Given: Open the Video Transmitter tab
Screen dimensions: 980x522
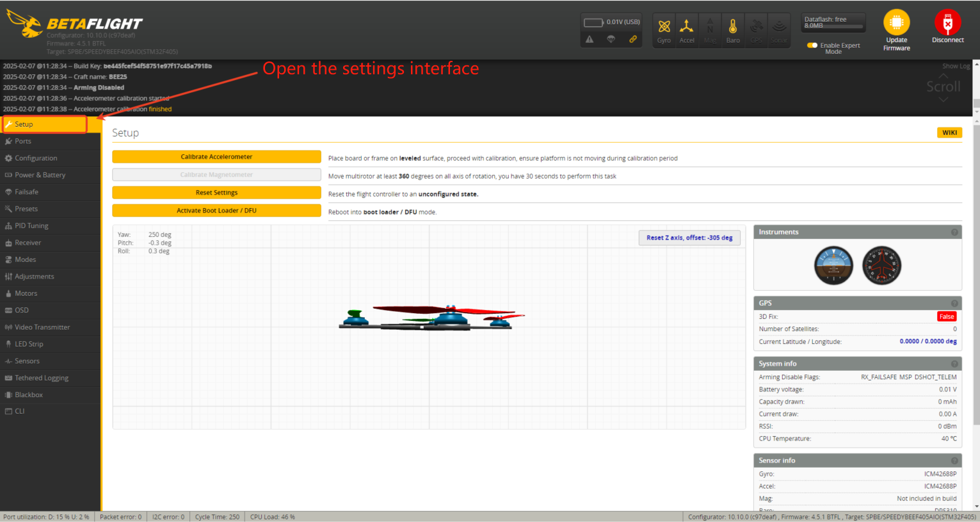Looking at the screenshot, I should (x=50, y=327).
